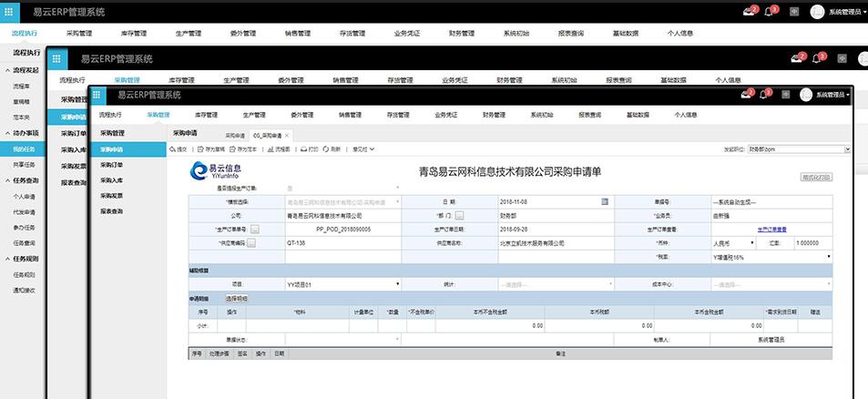This screenshot has height=399, width=868.
Task: Select 流程库 in back window sidebar
Action: 23,87
